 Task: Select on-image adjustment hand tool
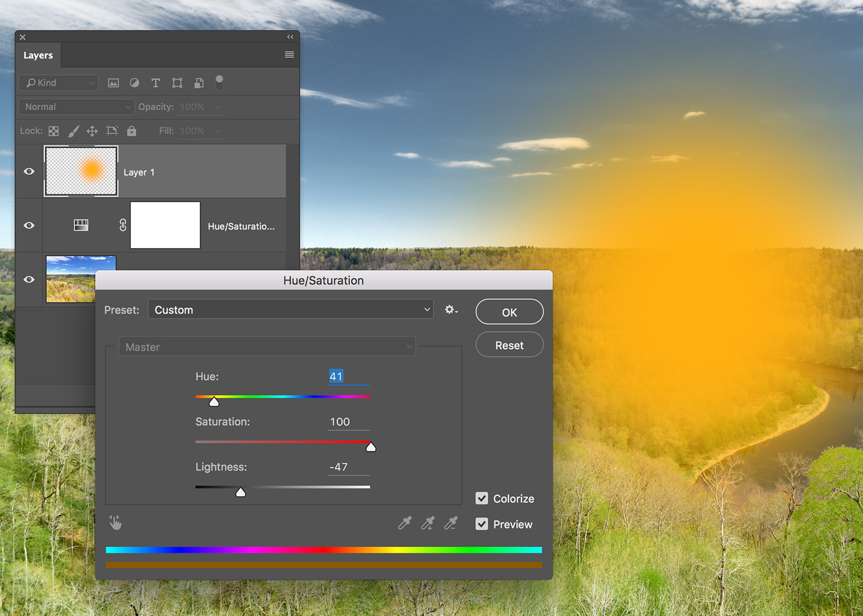[115, 523]
